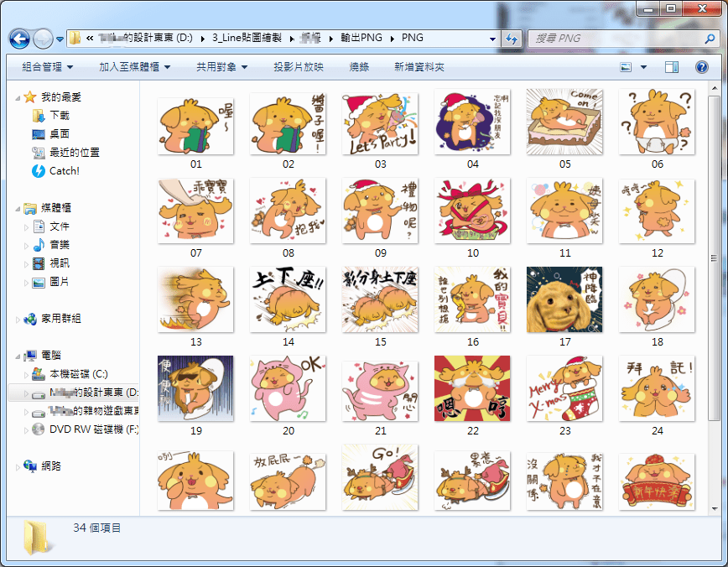The width and height of the screenshot is (728, 567).
Task: Expand the 網路 network node
Action: click(x=18, y=467)
